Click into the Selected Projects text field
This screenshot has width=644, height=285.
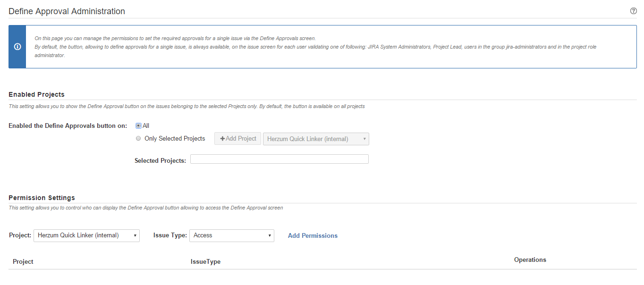(x=279, y=159)
